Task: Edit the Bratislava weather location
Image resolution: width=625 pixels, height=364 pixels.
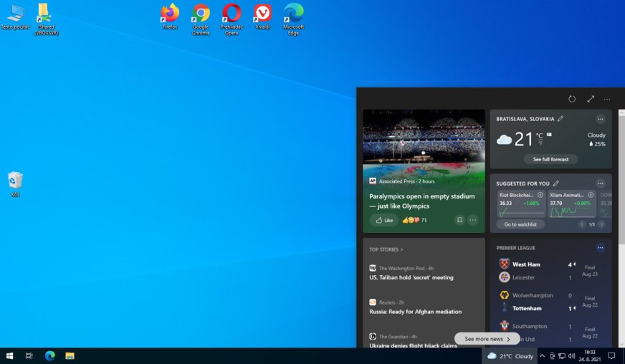Action: coord(560,119)
